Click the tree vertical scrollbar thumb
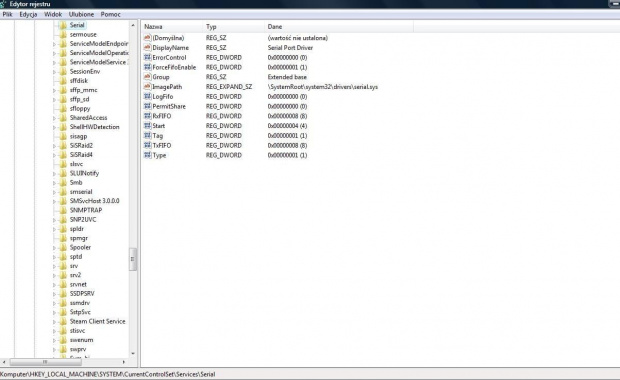 133,259
